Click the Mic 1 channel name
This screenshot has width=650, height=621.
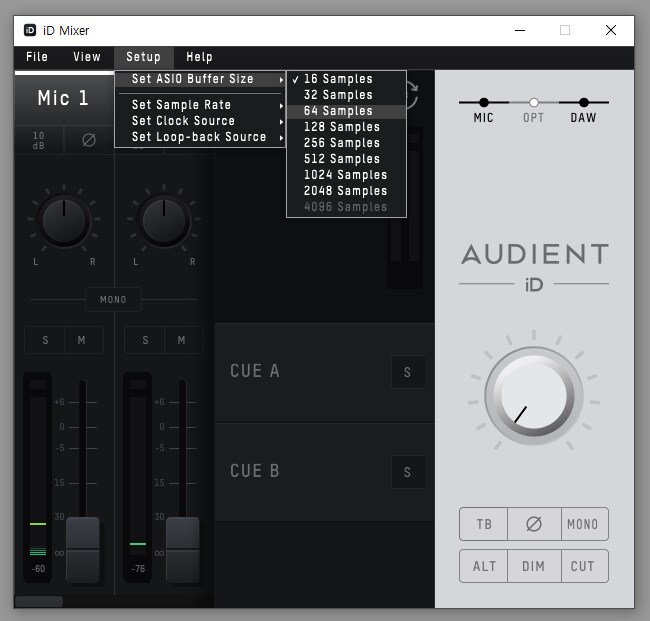[x=63, y=98]
